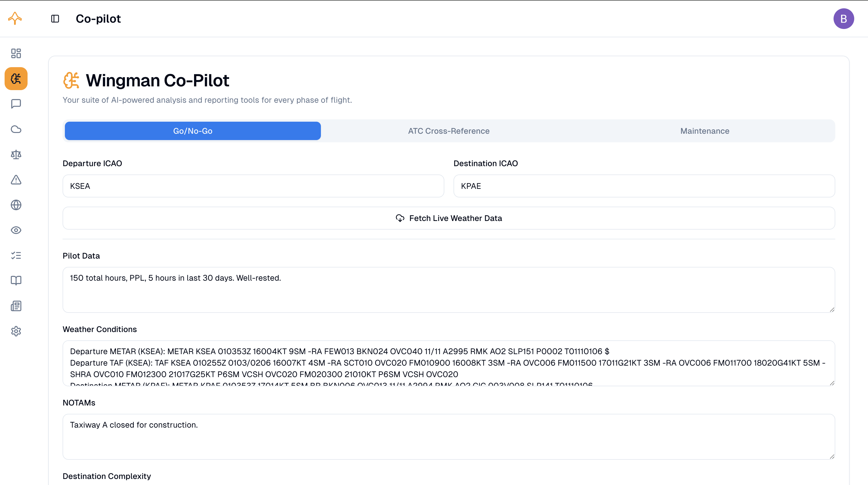Open the balance scales sidebar icon
This screenshot has height=485, width=868.
point(16,154)
